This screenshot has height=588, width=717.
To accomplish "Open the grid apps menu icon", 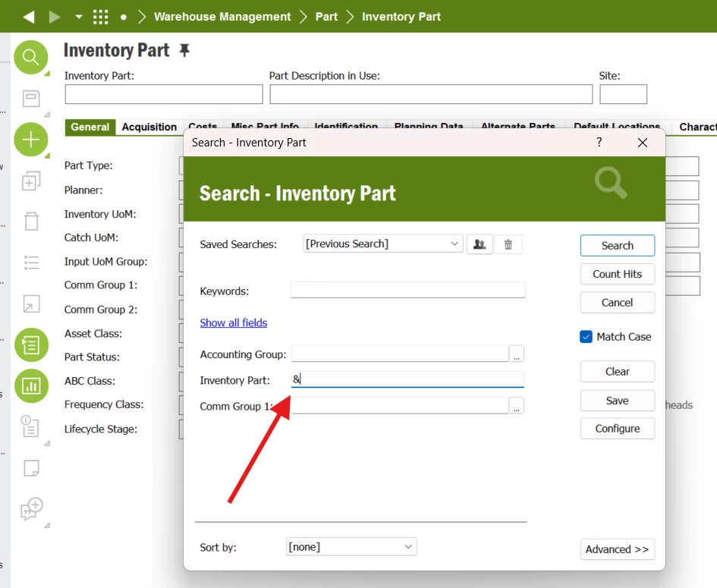I will [101, 17].
